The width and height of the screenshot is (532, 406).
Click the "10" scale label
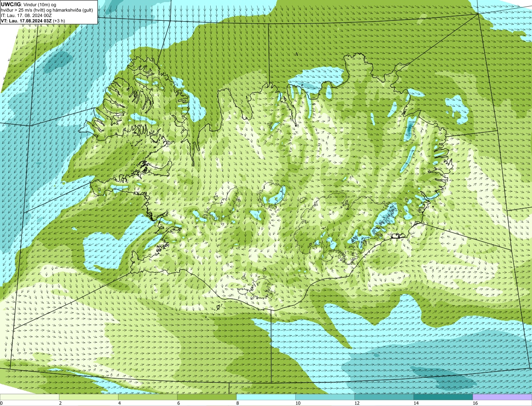pos(298,403)
